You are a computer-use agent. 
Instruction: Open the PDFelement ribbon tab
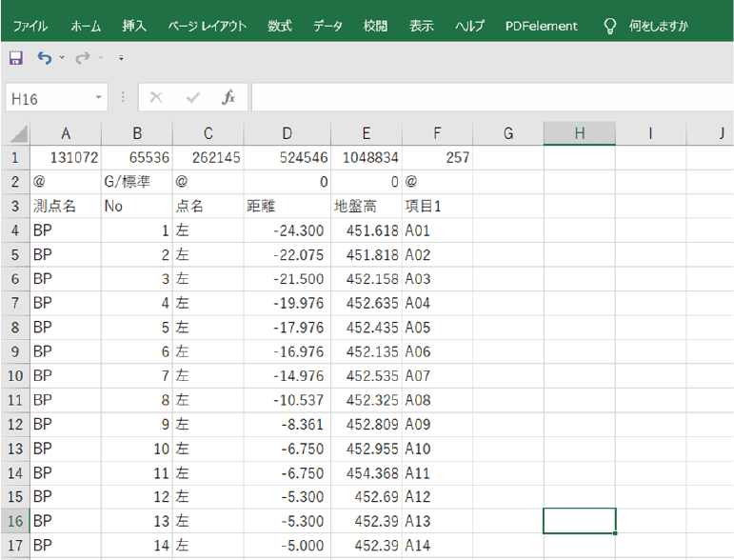coord(541,27)
